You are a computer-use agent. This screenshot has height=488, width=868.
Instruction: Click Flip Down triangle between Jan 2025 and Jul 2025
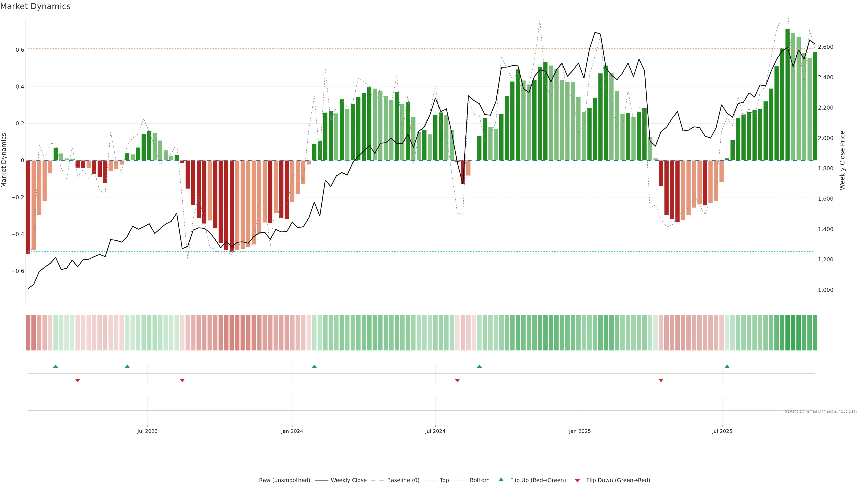click(x=661, y=380)
